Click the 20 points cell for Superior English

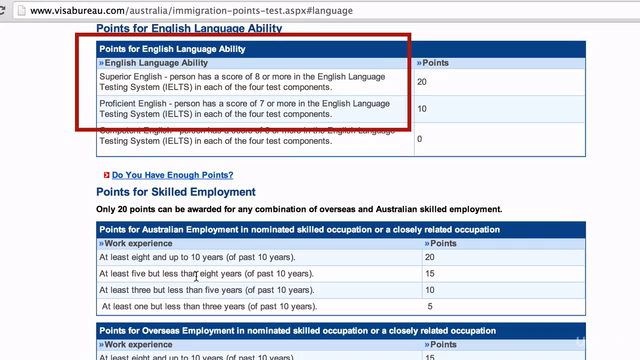(500, 82)
